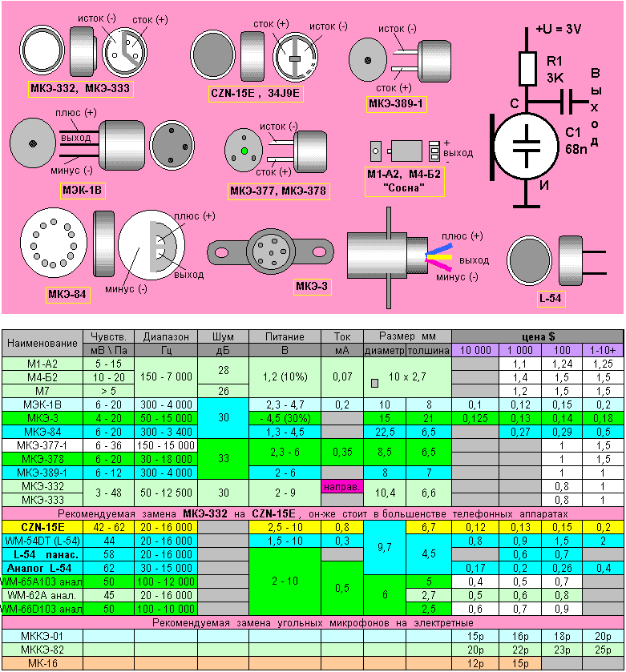Click the МКЭ-3 microphone drawing with mounting flange
The height and width of the screenshot is (672, 626).
click(x=271, y=252)
